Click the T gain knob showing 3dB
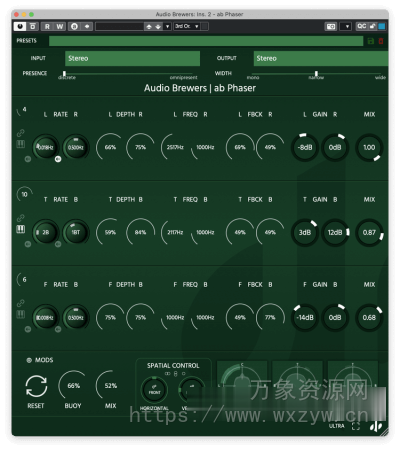Image resolution: width=400 pixels, height=450 pixels. [305, 232]
